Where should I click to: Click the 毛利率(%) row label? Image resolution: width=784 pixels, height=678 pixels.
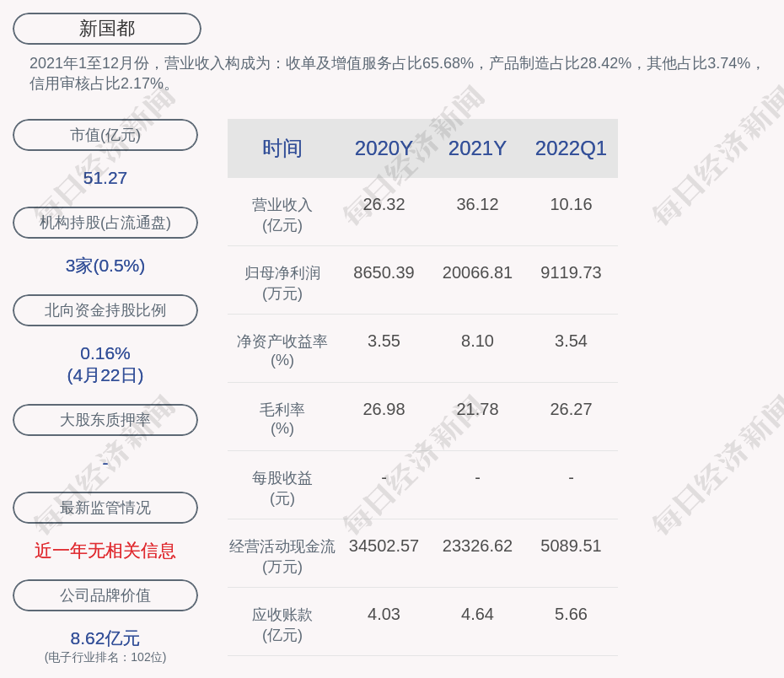point(282,419)
